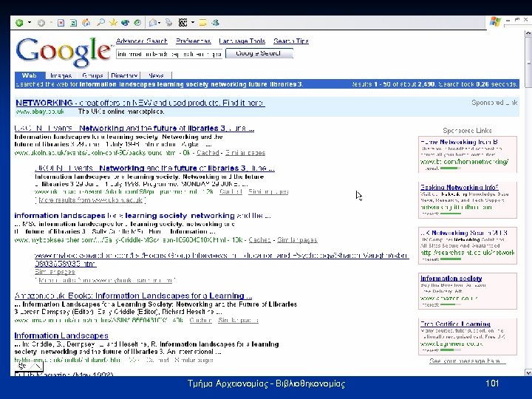The image size is (532, 399).
Task: Show browsing History clock icon
Action: pos(137,23)
